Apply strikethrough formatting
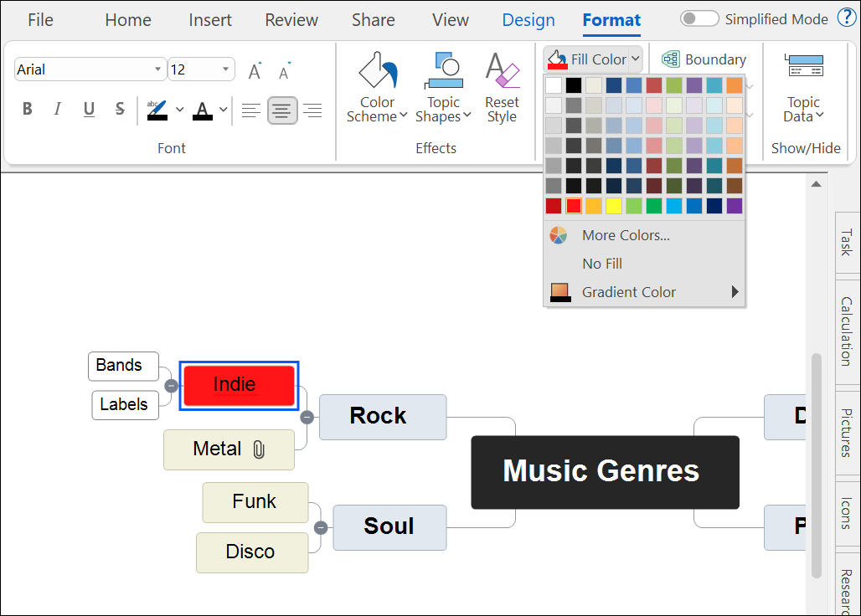The height and width of the screenshot is (616, 861). 120,109
